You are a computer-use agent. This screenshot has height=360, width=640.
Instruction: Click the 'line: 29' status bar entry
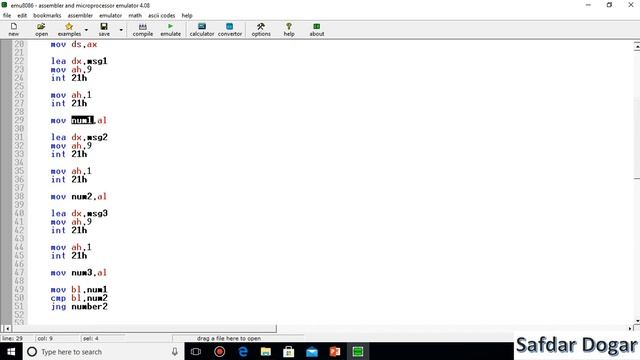click(13, 338)
